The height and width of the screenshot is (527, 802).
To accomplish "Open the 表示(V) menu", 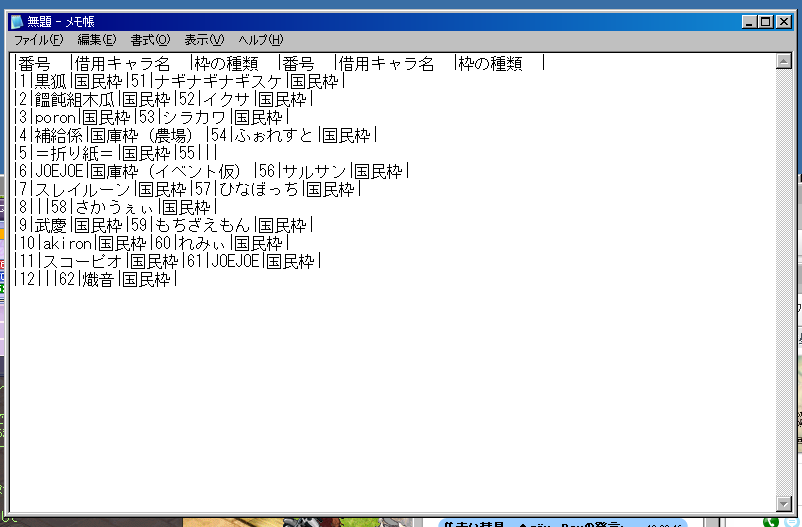I will 204,40.
